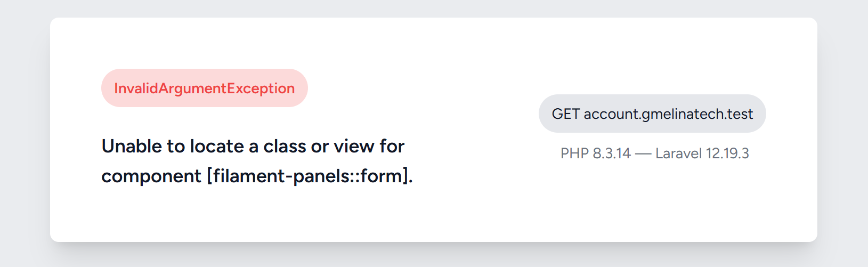
Task: Click the word GET in request badge
Action: pos(565,114)
